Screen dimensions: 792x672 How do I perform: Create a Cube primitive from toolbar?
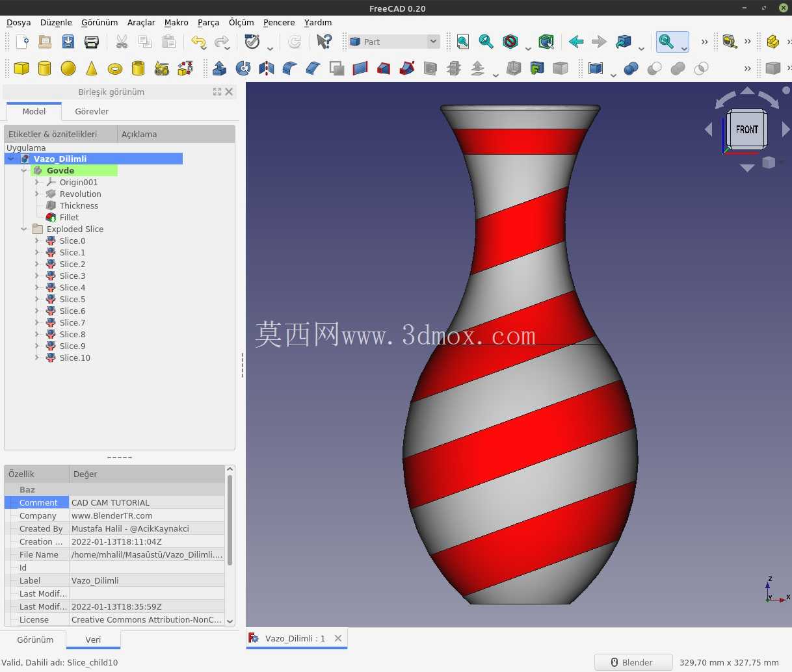(x=21, y=68)
